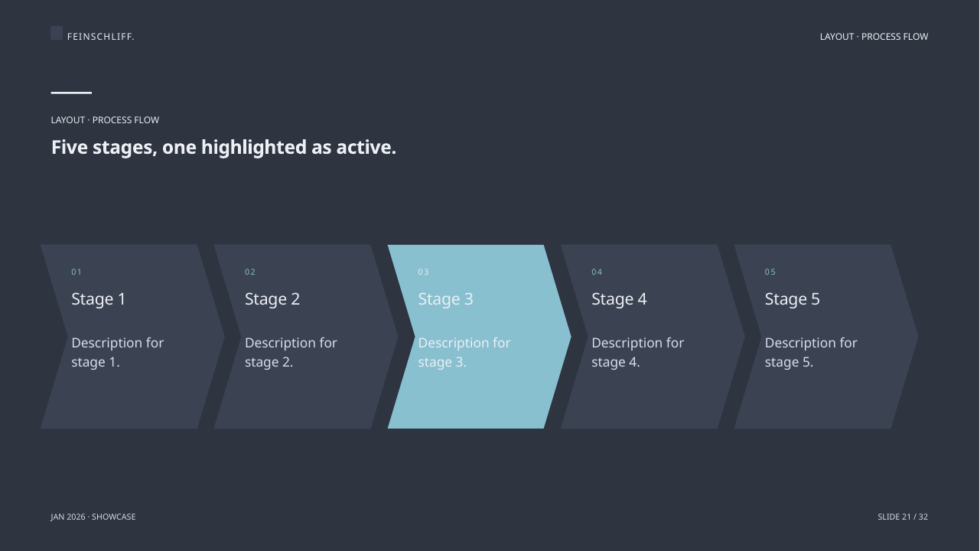Click the FEINSCHLIFF brand name text
980x551 pixels.
coord(101,37)
